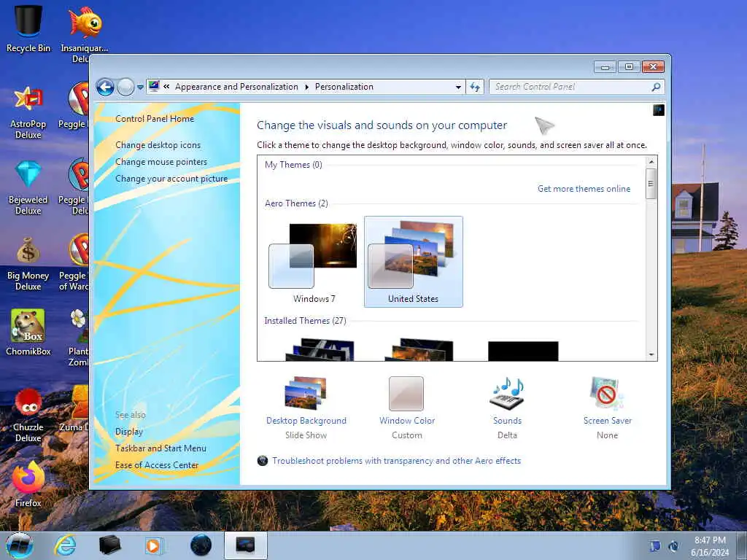Select the first Installed Themes thumbnail
747x560 pixels.
click(x=320, y=349)
